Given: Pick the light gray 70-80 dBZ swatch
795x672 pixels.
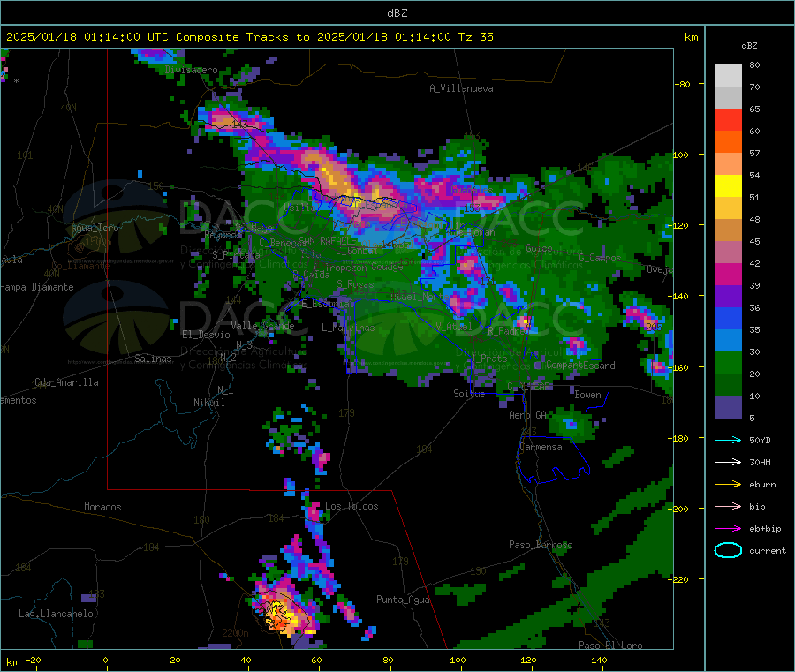Looking at the screenshot, I should tap(728, 76).
